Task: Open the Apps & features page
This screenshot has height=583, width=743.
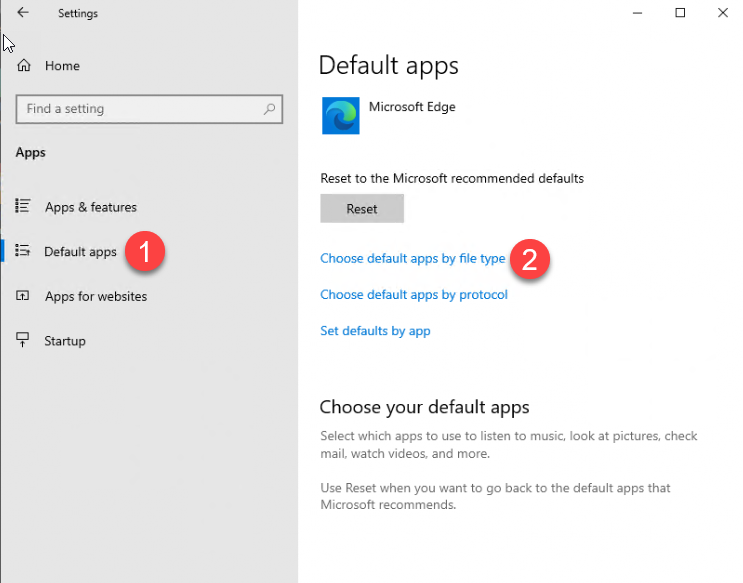Action: (91, 207)
